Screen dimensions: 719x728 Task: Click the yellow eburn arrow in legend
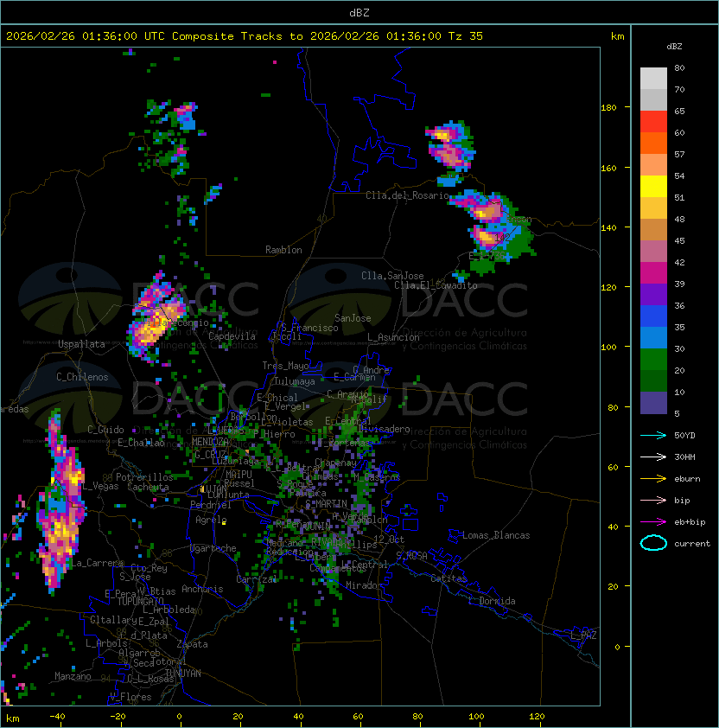[653, 479]
